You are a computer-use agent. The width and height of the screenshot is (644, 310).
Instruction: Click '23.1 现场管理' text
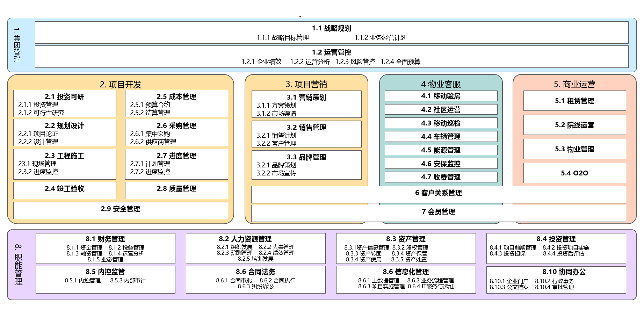[37, 164]
